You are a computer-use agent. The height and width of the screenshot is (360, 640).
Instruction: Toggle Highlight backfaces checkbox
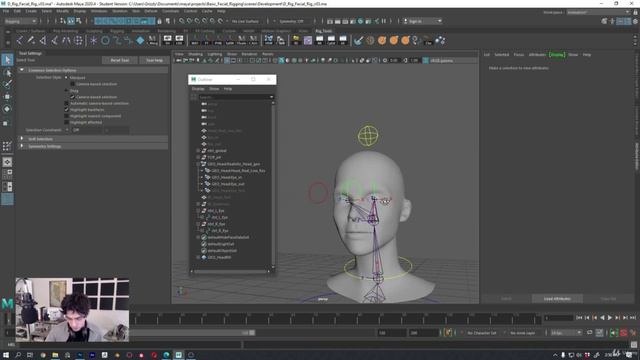coord(66,110)
